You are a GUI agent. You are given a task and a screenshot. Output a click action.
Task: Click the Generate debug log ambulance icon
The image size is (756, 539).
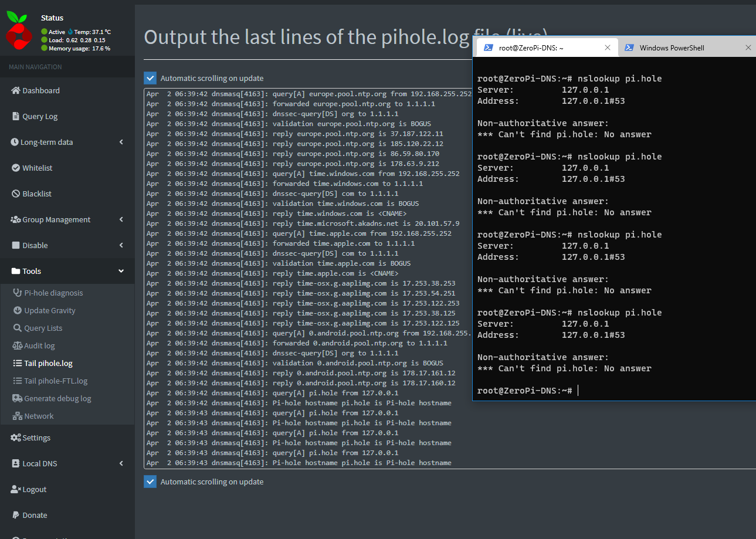pos(18,398)
